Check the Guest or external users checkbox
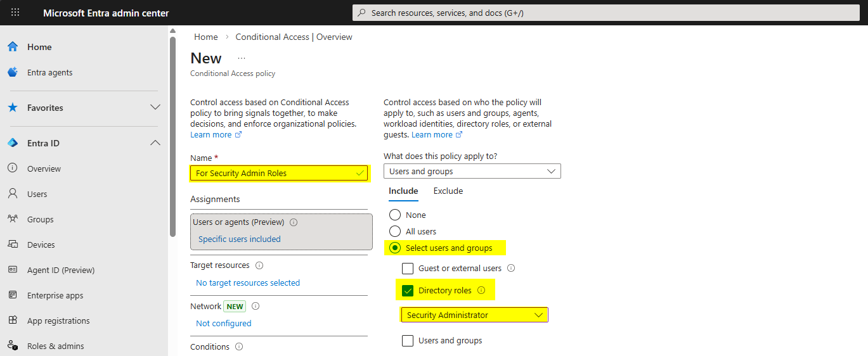This screenshot has height=356, width=868. [408, 268]
